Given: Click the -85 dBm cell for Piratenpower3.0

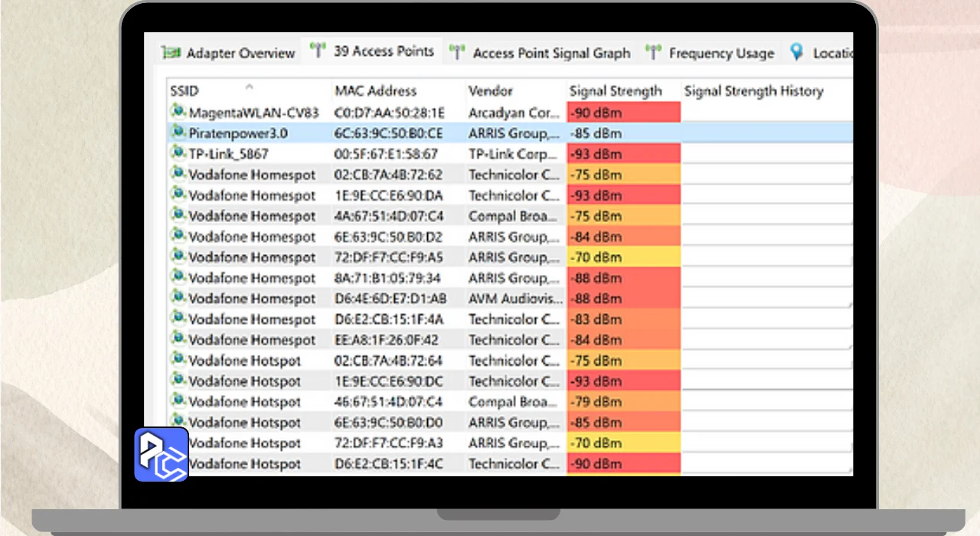Looking at the screenshot, I should pyautogui.click(x=623, y=133).
